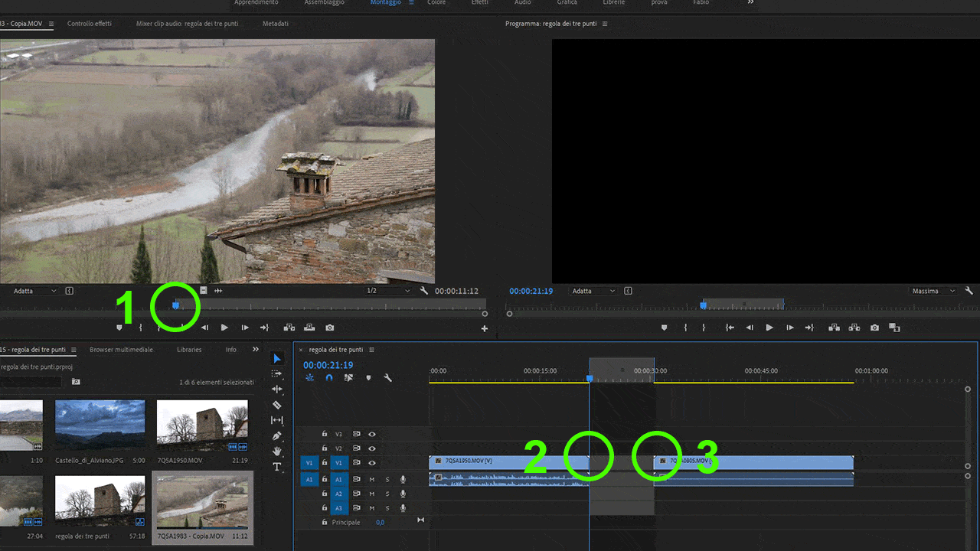Select the Selection tool in the timeline toolbar
The height and width of the screenshot is (551, 980).
[x=277, y=358]
